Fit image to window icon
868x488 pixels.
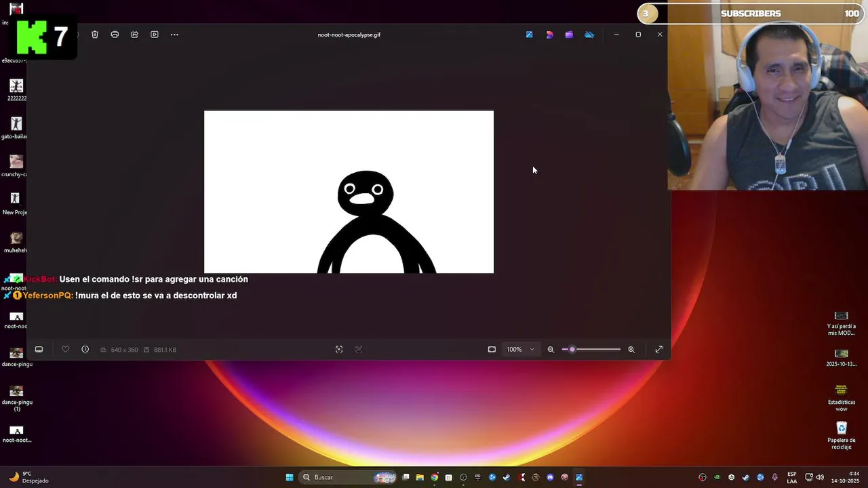pos(492,350)
